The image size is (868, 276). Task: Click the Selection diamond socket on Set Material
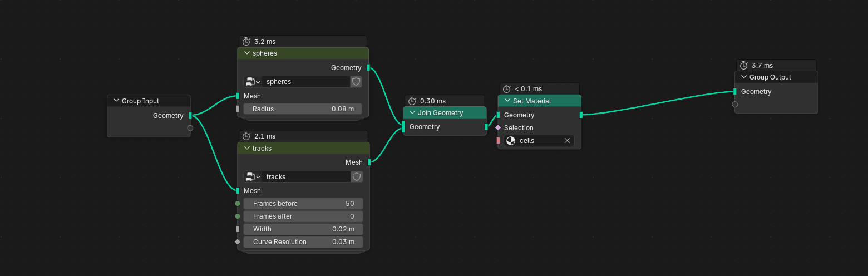click(498, 128)
